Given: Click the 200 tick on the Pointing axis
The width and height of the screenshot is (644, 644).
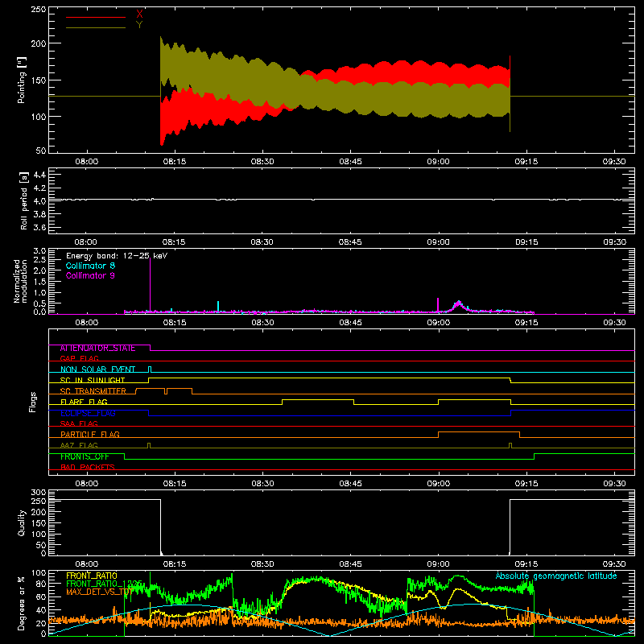Looking at the screenshot, I should (38, 43).
